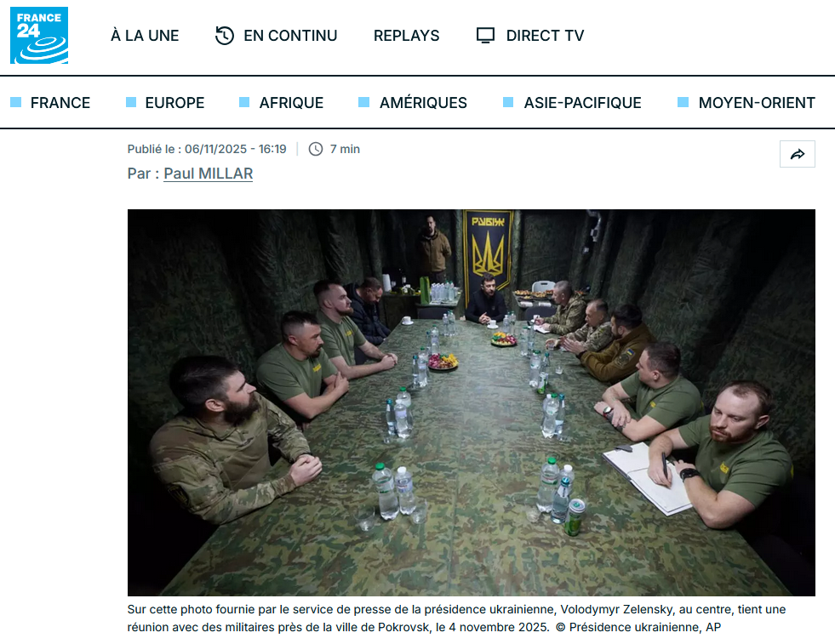Open the share arrow button

coord(798,154)
